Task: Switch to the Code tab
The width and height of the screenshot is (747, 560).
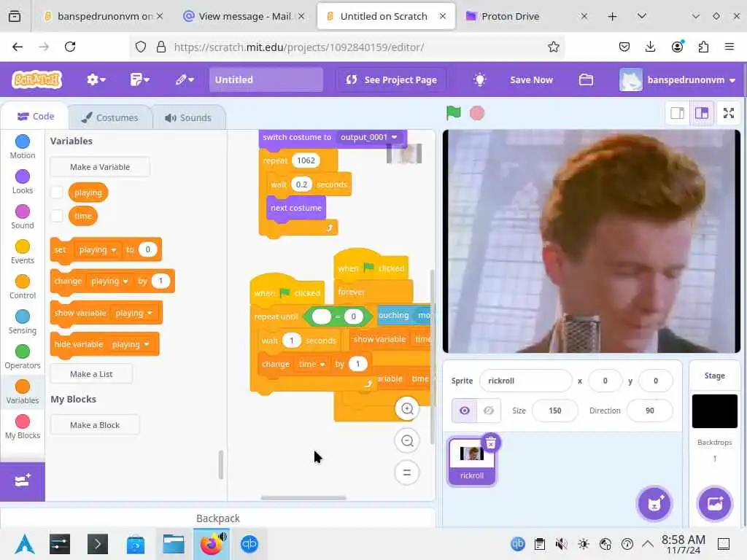Action: (x=35, y=116)
